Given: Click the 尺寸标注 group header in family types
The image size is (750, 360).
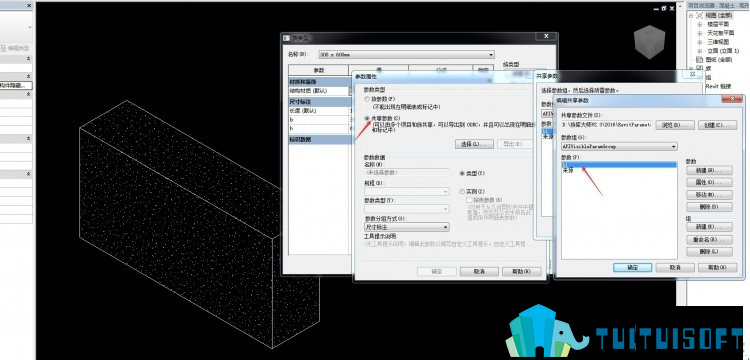Looking at the screenshot, I should pos(319,102).
